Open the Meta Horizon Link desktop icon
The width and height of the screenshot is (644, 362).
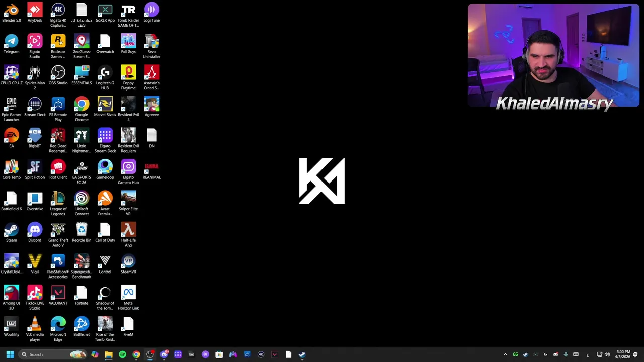[x=128, y=298]
